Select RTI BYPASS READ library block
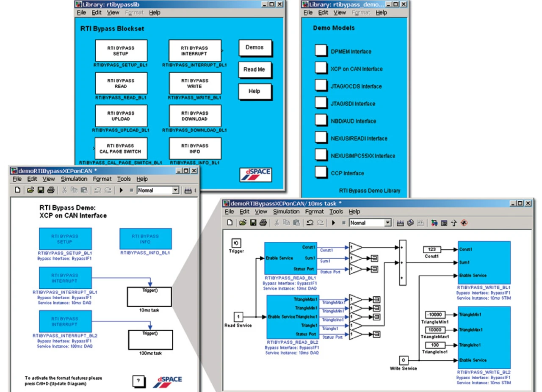The height and width of the screenshot is (392, 542). pos(121,83)
